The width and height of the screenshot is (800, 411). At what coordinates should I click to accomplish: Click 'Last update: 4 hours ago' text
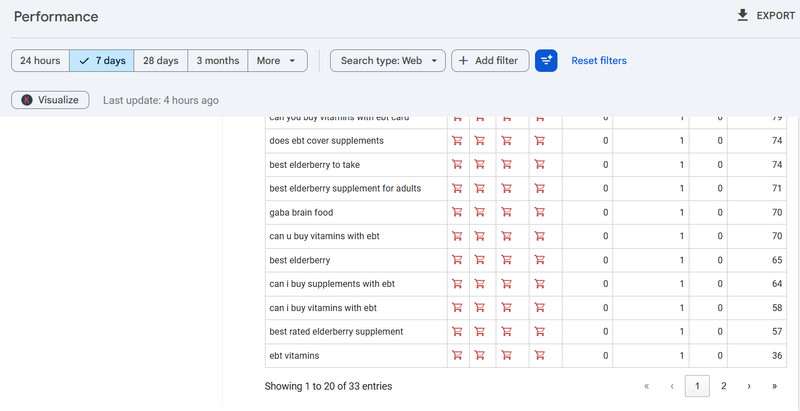161,100
